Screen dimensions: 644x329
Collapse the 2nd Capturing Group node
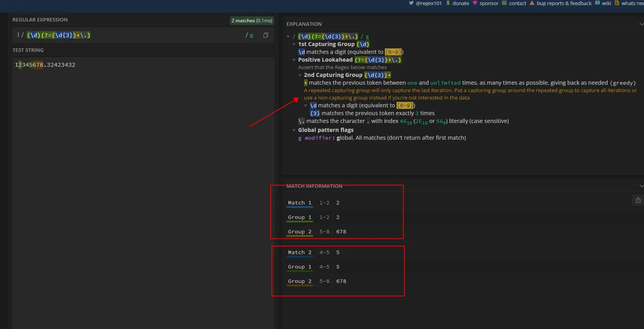pos(300,75)
